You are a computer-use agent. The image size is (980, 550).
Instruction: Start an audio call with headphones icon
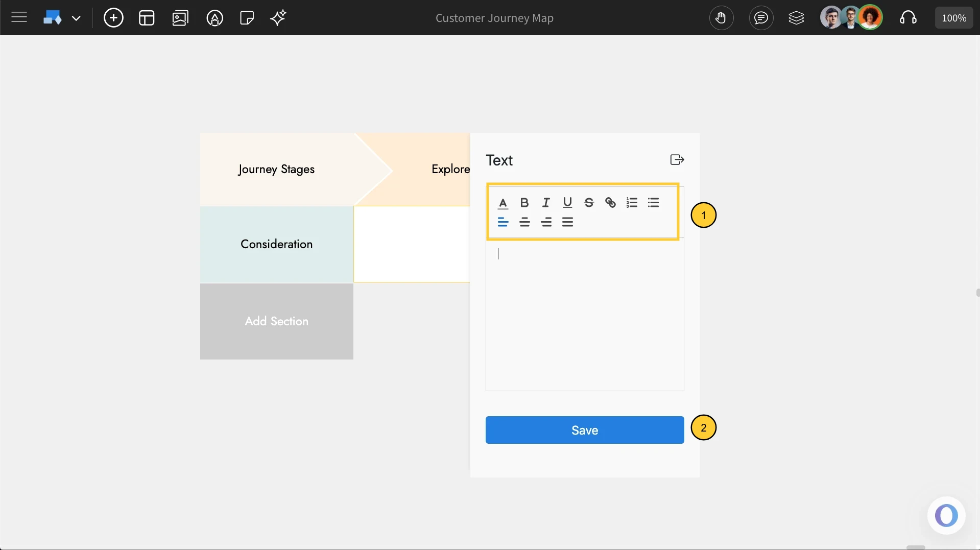[909, 18]
